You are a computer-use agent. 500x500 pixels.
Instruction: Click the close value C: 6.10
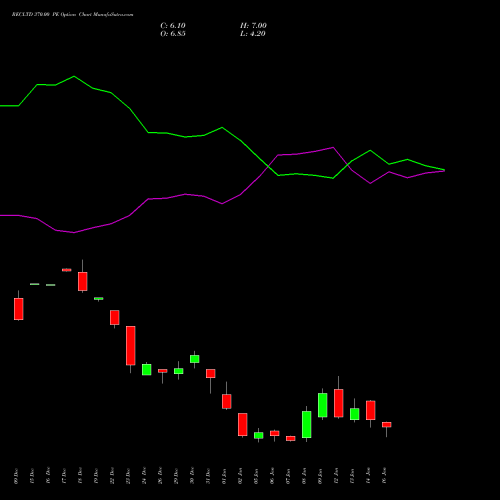click(173, 26)
